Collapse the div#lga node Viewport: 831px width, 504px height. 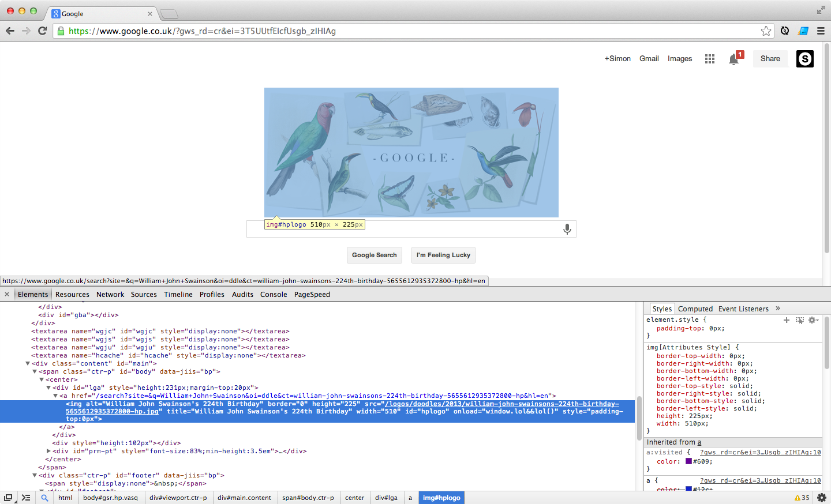(48, 388)
